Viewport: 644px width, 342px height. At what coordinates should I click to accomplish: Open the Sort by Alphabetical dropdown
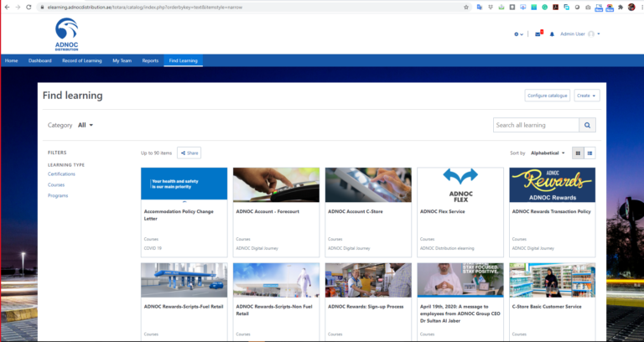pyautogui.click(x=548, y=153)
